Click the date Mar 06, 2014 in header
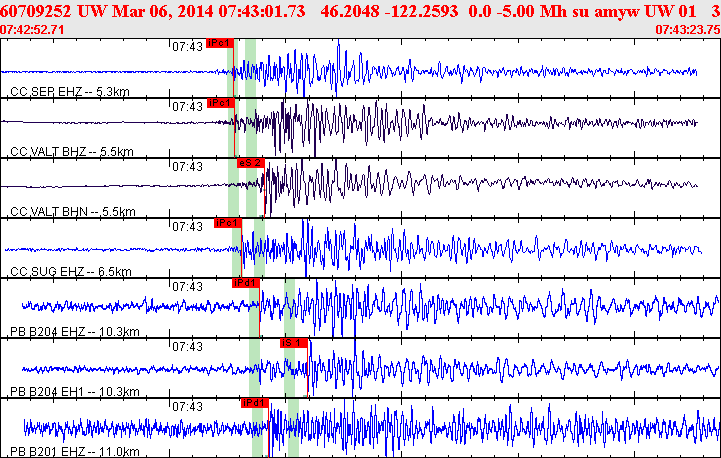721x458 pixels. [163, 11]
